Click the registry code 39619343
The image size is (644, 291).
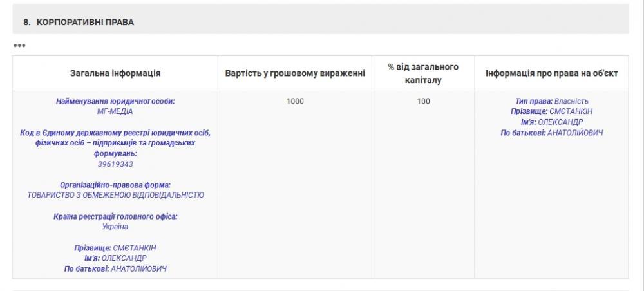[x=115, y=164]
